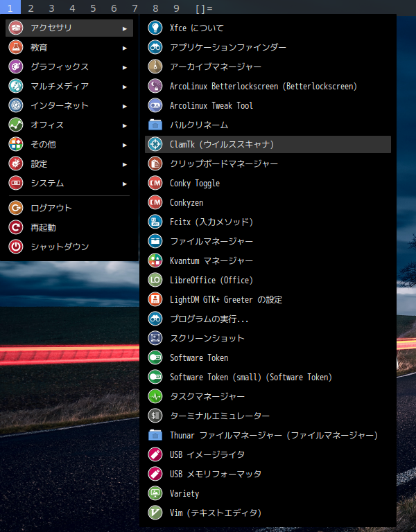Click the LibreOffice LO icon

point(155,280)
